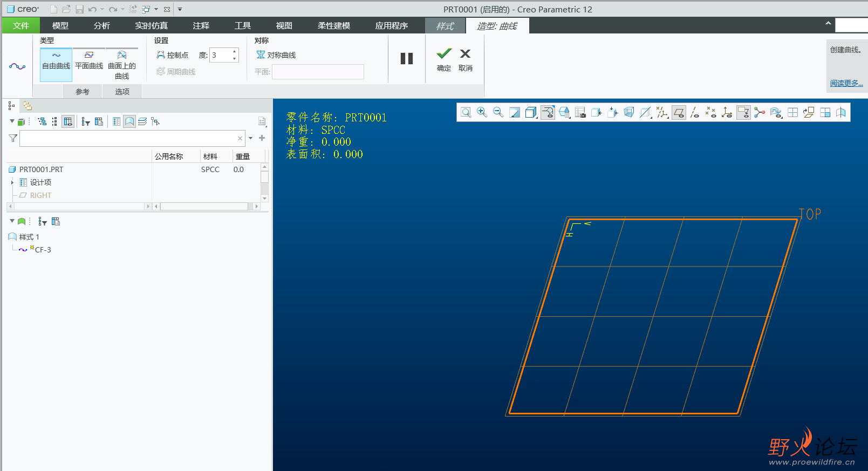Click the zoom in magnifier icon
Viewport: 868px width, 471px height.
[x=482, y=112]
